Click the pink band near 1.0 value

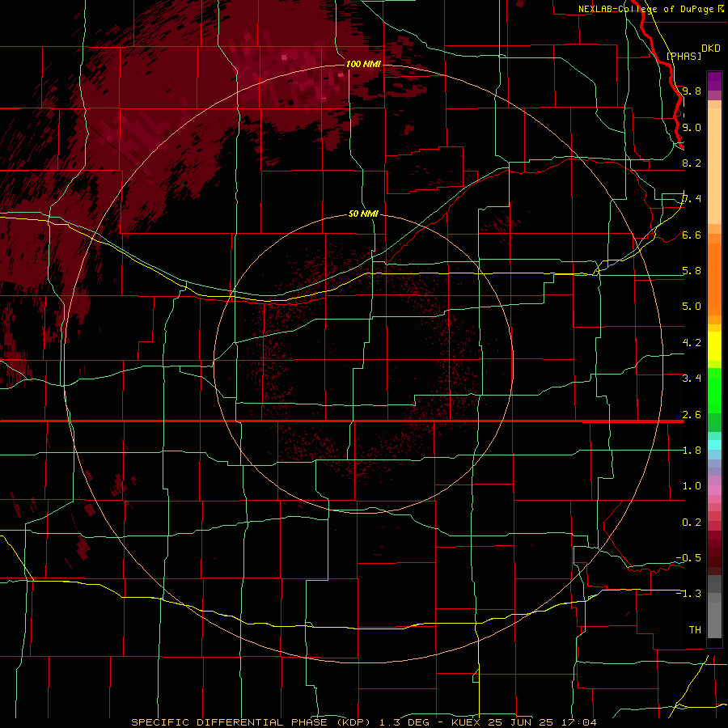(714, 490)
